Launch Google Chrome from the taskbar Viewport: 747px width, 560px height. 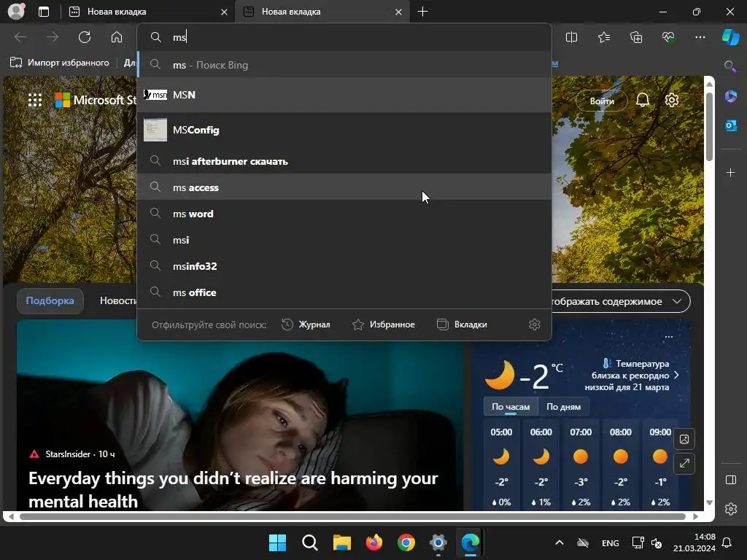point(406,542)
